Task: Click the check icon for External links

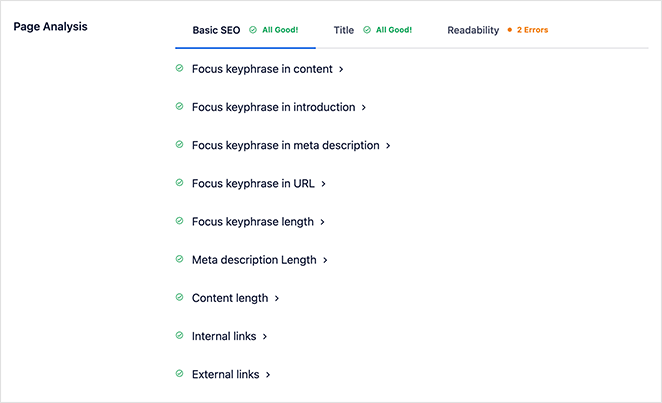Action: [179, 373]
